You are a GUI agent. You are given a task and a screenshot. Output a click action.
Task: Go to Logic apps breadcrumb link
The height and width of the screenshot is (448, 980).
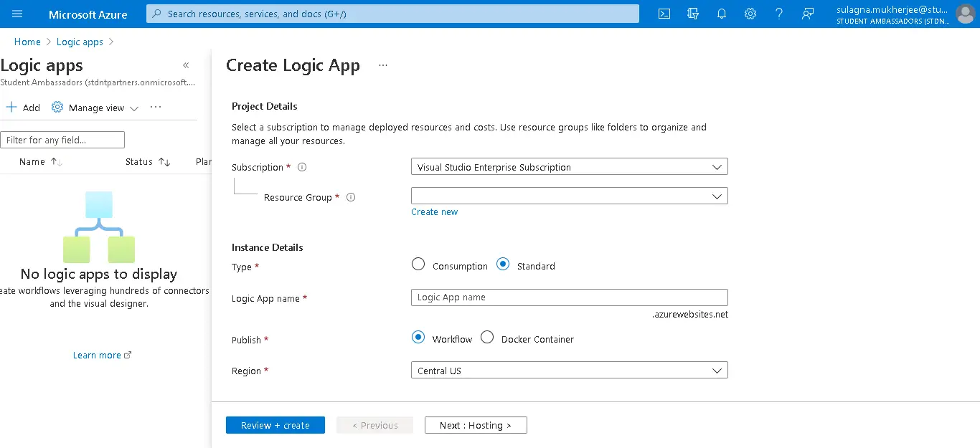point(80,42)
